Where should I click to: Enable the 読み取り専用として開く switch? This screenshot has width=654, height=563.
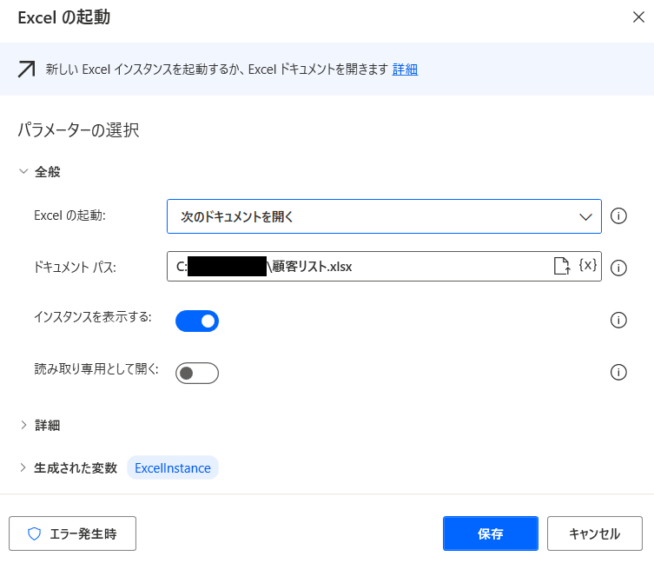point(197,373)
